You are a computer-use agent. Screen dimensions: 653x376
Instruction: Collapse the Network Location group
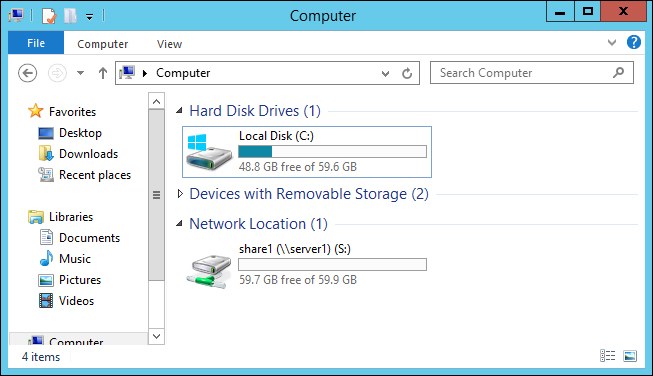179,224
